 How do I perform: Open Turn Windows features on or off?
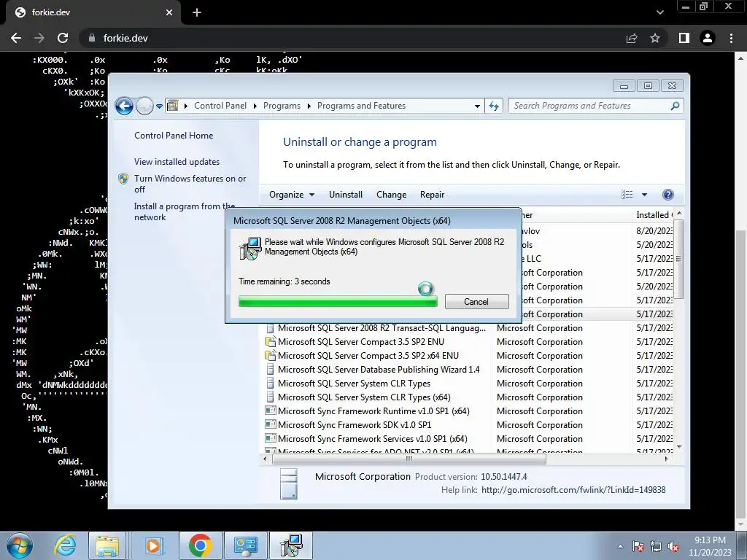(x=190, y=184)
